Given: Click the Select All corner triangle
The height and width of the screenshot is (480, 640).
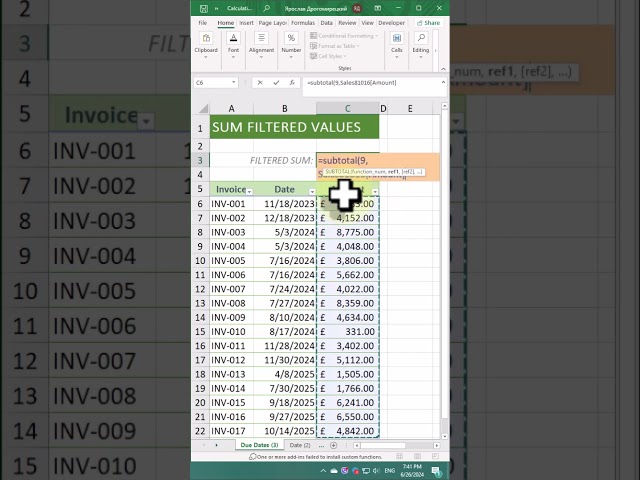Looking at the screenshot, I should coord(203,109).
